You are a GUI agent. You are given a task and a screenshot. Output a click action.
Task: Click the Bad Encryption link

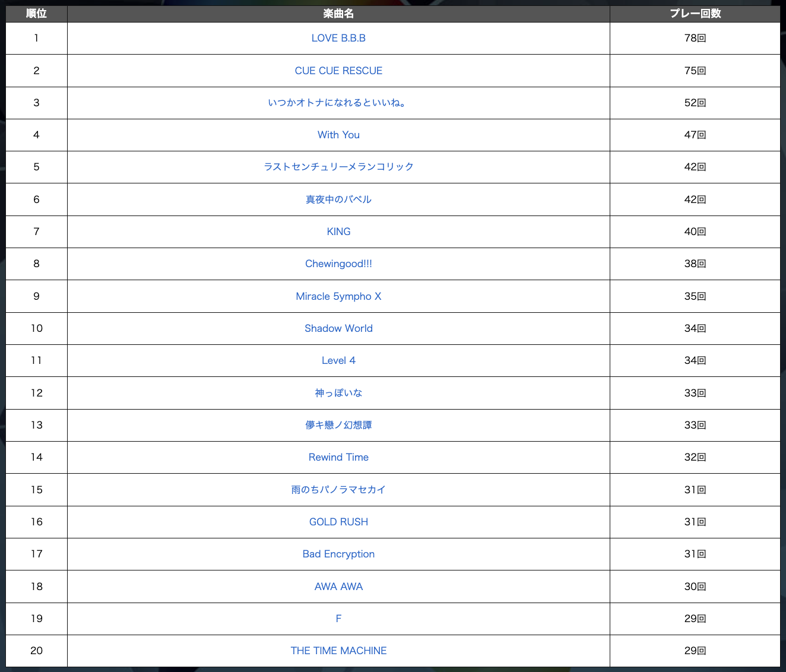tap(338, 554)
